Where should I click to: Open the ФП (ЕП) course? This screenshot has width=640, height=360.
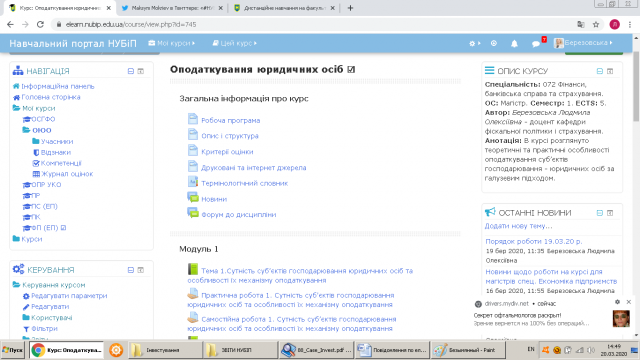point(44,228)
